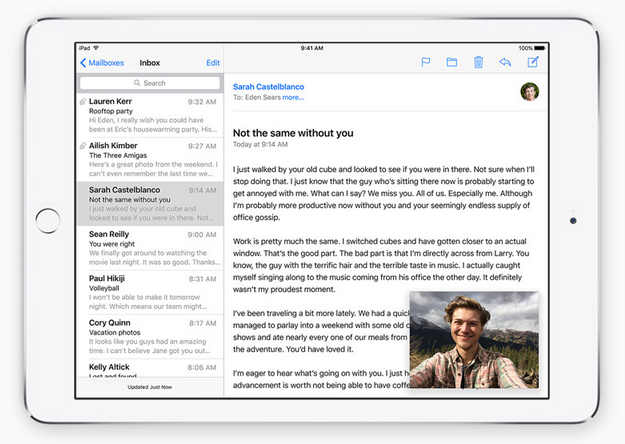625x444 pixels.
Task: Tap the Flag icon in the toolbar
Action: (x=426, y=62)
